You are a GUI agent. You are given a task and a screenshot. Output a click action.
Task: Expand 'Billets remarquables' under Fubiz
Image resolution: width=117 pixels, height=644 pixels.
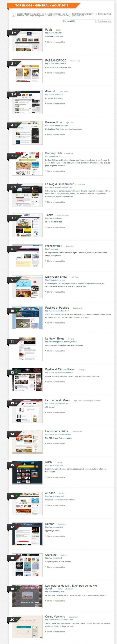55,42
